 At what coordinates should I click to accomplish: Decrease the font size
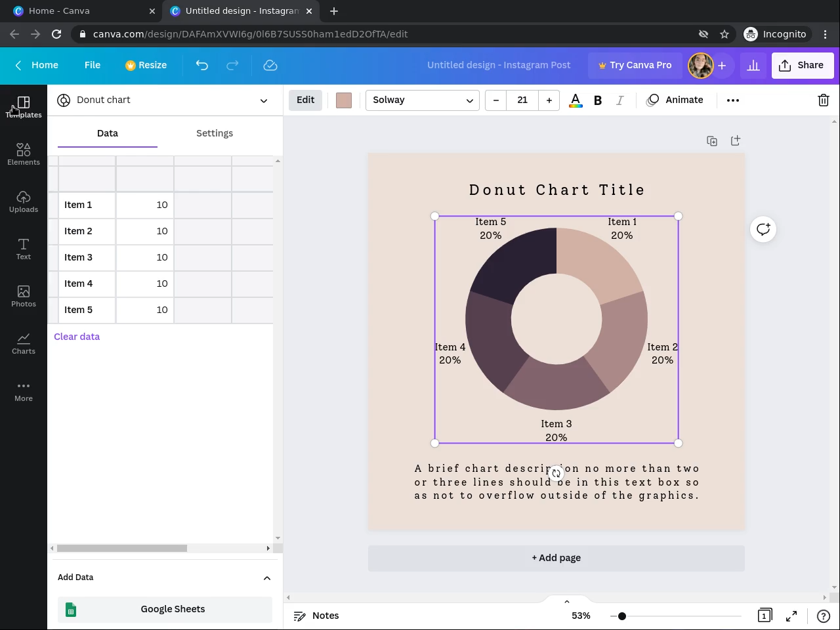(x=496, y=100)
